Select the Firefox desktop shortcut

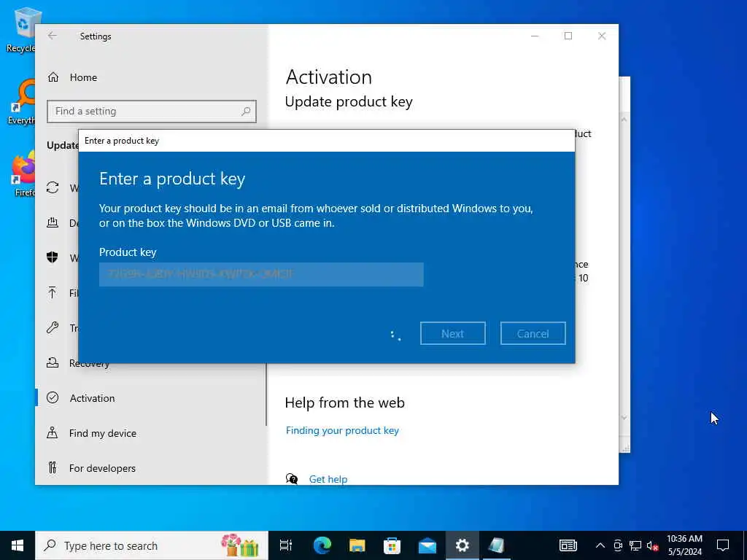click(x=21, y=174)
